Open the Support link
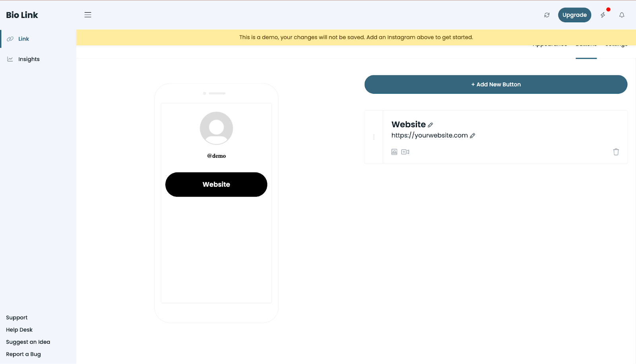This screenshot has height=364, width=636. 17,318
